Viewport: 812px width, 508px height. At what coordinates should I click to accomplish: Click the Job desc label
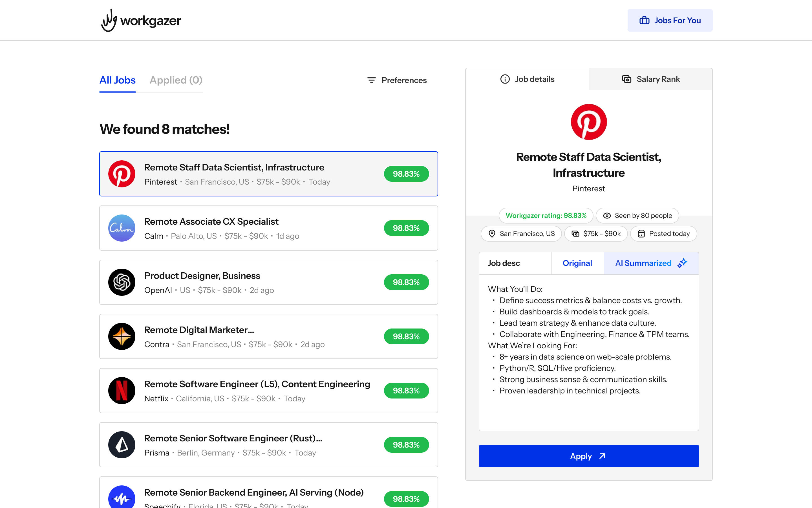coord(504,263)
